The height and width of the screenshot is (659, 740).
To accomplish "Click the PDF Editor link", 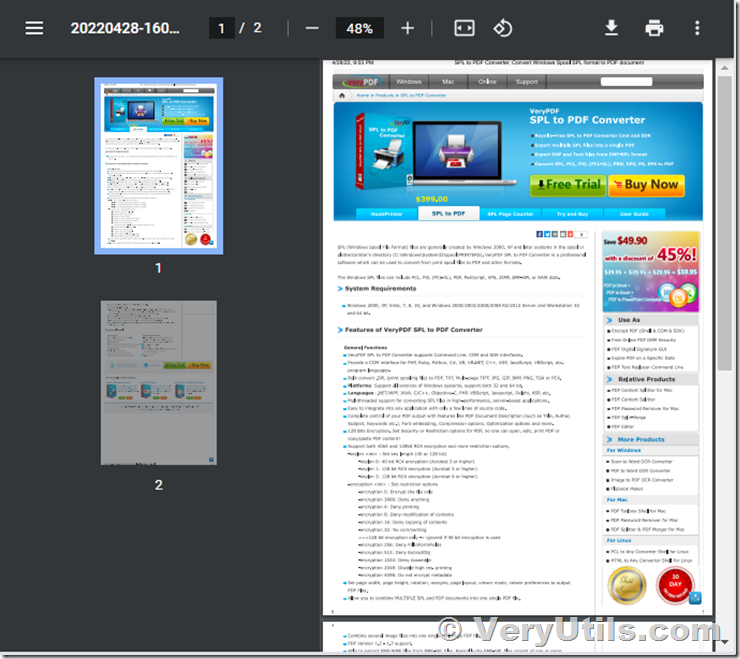I will pos(622,427).
